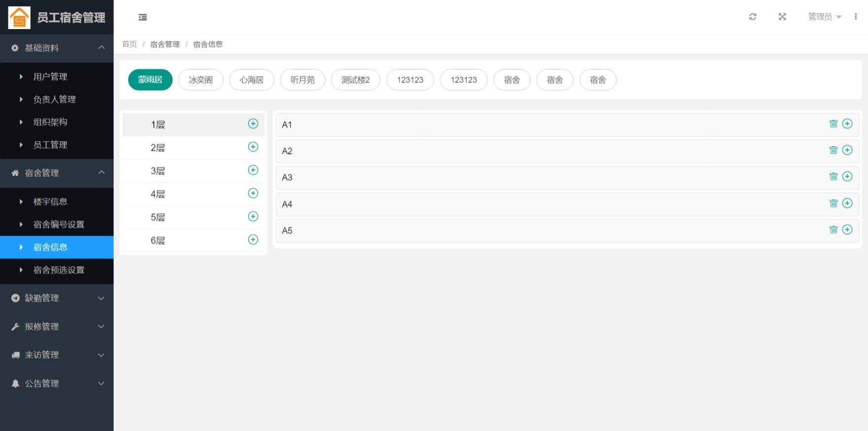Open 负责人管理 in sidebar
The image size is (868, 431).
pos(57,99)
